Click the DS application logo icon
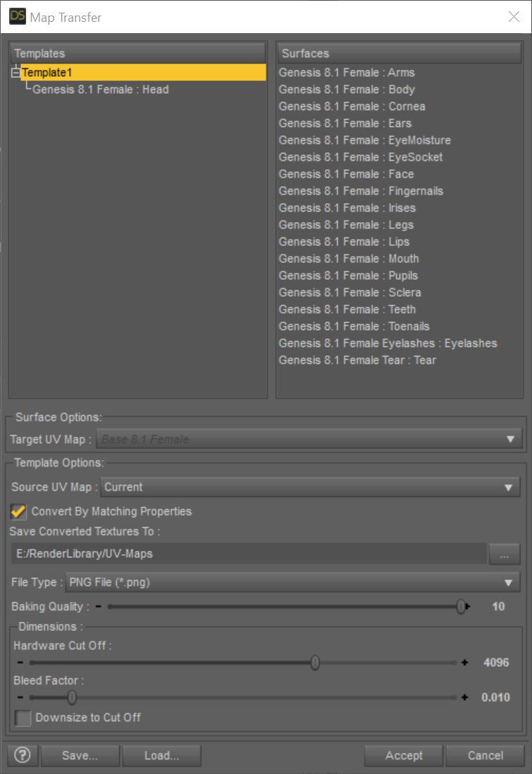 (18, 16)
